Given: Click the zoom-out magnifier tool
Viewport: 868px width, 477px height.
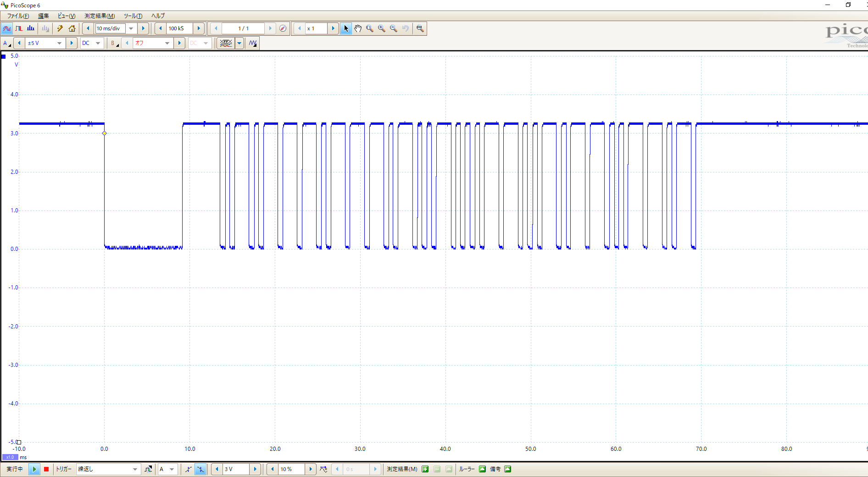Looking at the screenshot, I should [394, 28].
